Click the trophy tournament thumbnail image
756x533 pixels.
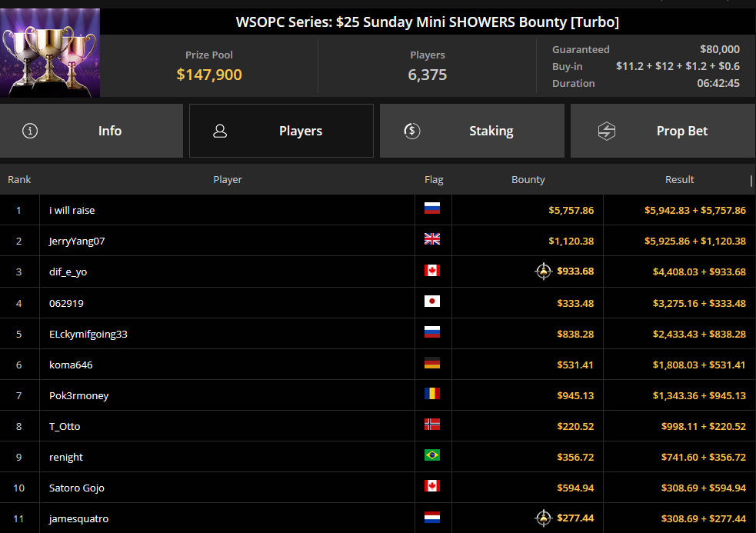click(50, 52)
